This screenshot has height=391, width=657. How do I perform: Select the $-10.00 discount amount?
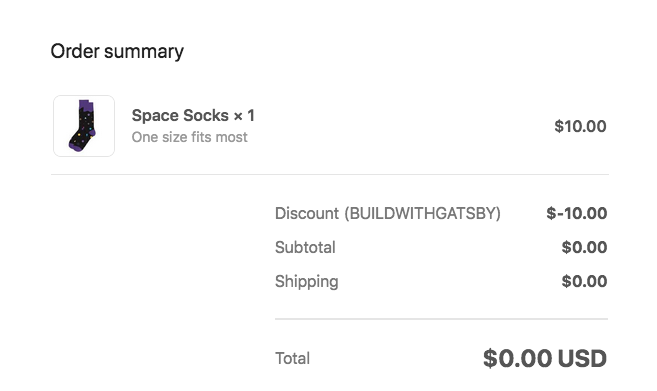click(577, 213)
